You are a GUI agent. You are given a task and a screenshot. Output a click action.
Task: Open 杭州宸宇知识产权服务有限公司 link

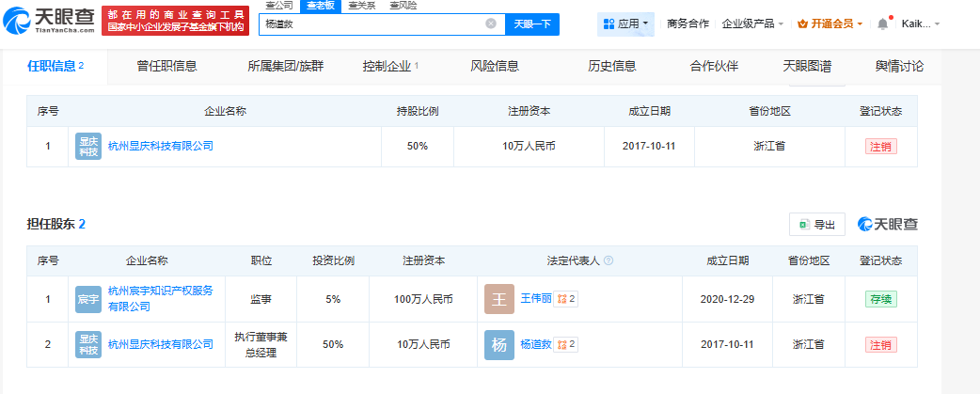click(161, 298)
